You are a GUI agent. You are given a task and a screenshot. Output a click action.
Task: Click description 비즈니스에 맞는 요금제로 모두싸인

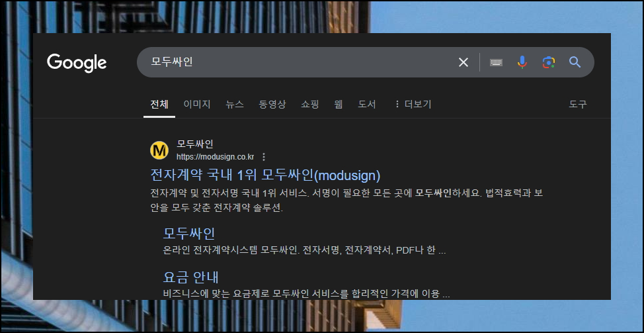coord(306,294)
